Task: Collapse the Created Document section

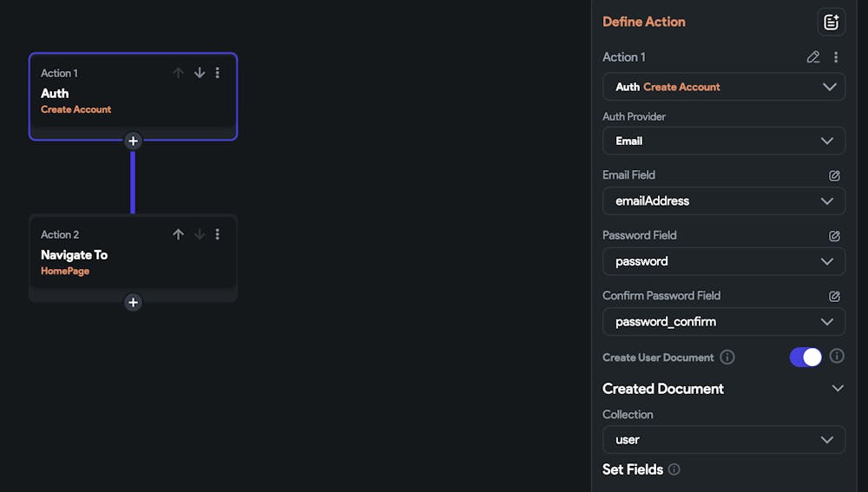Action: pos(837,389)
